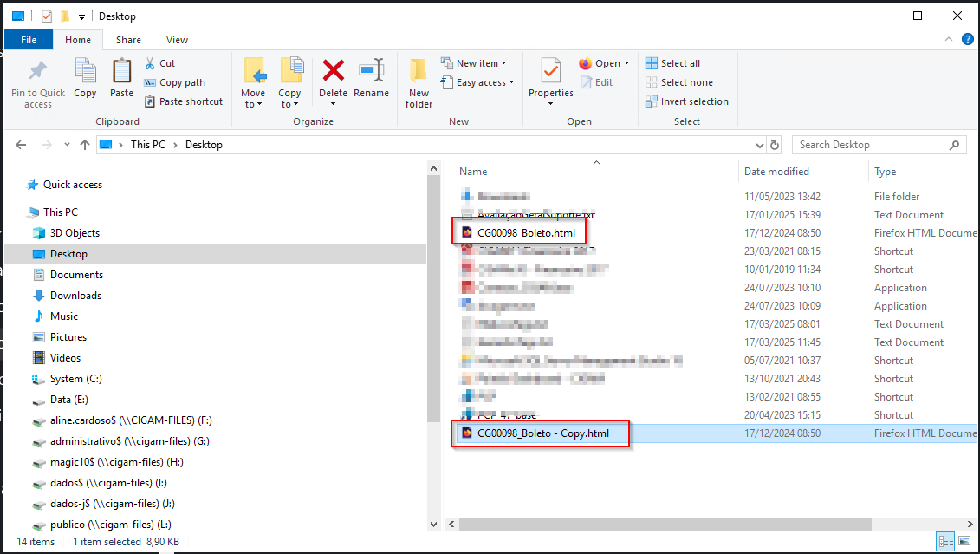Open recent locations dropdown arrow
This screenshot has width=980, height=554.
point(67,145)
